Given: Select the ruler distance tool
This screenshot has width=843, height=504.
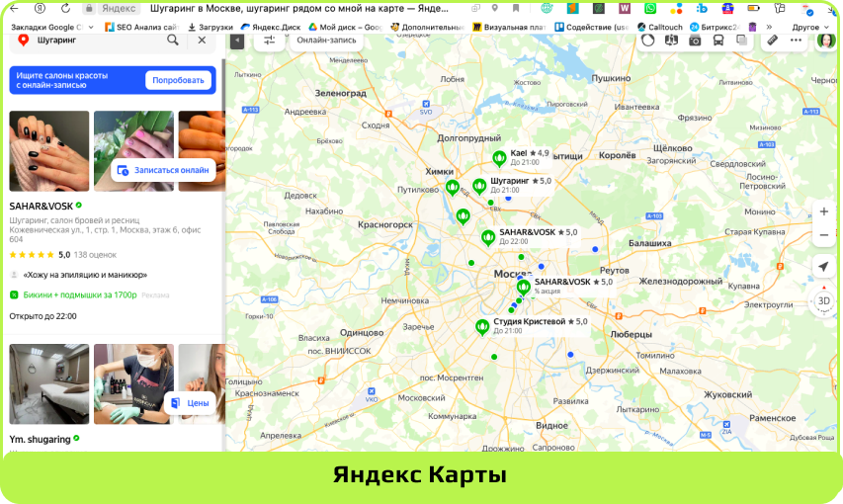Looking at the screenshot, I should (x=772, y=41).
